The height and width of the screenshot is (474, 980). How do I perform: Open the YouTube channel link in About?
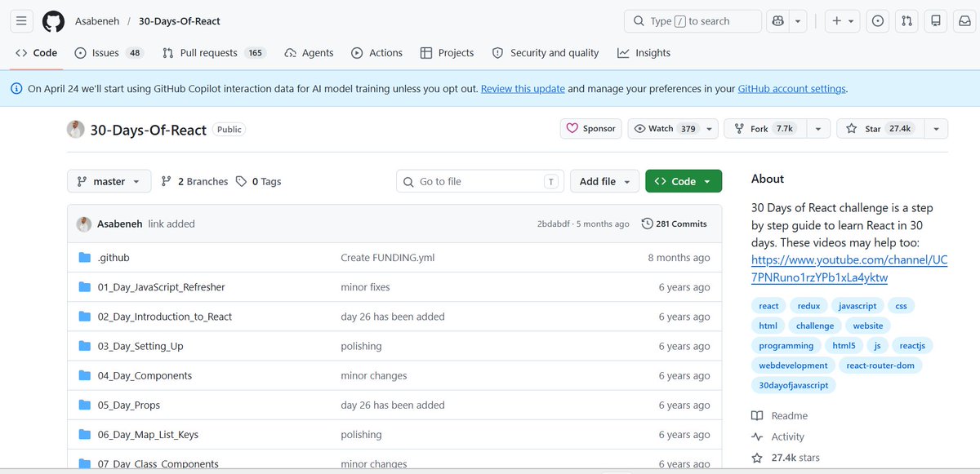849,268
